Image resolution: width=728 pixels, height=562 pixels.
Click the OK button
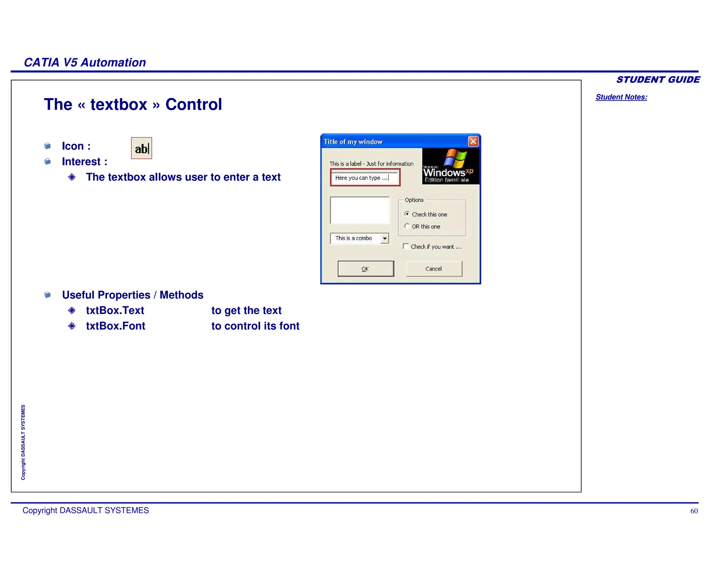click(x=366, y=269)
